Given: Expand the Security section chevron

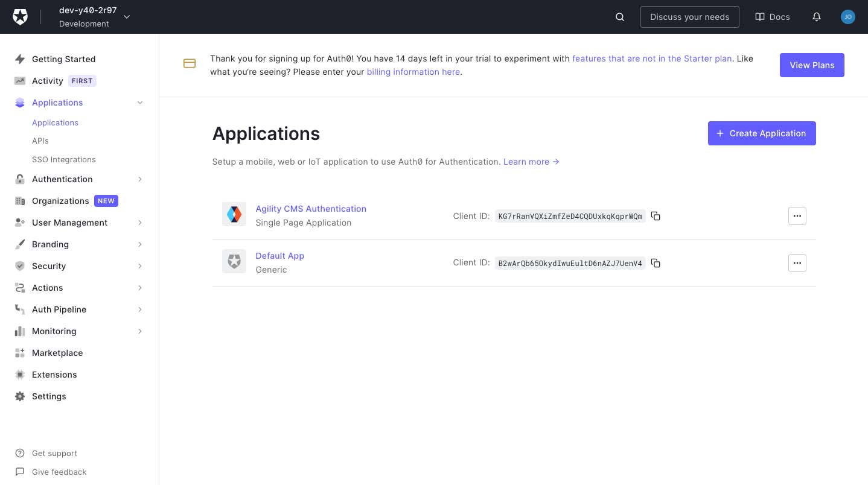Looking at the screenshot, I should (140, 266).
